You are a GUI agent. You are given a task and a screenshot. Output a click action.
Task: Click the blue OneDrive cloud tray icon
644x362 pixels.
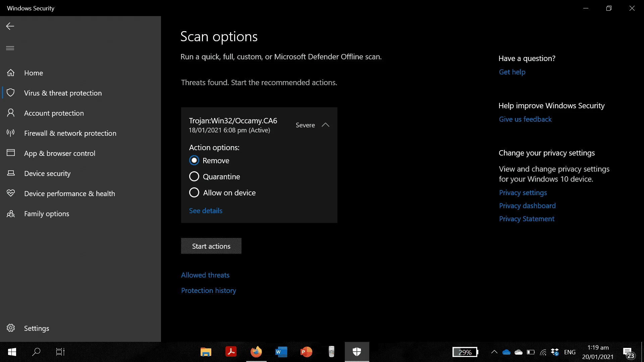(506, 352)
